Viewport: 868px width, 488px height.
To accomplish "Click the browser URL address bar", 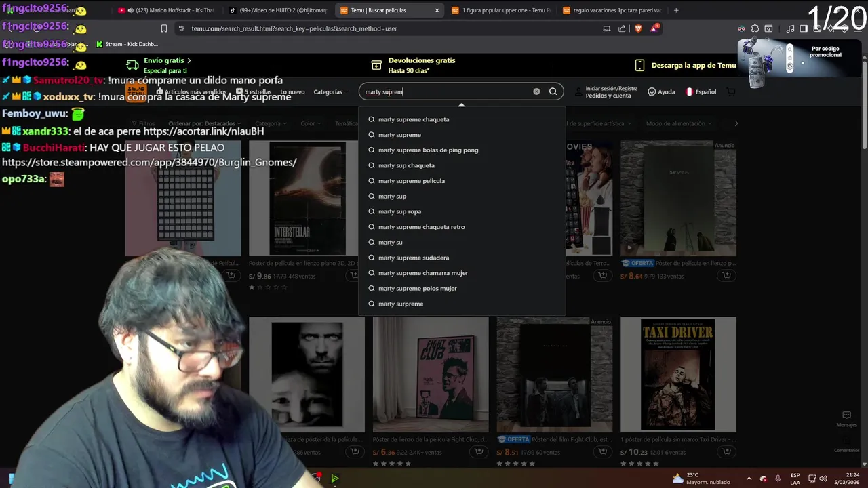I will point(387,28).
